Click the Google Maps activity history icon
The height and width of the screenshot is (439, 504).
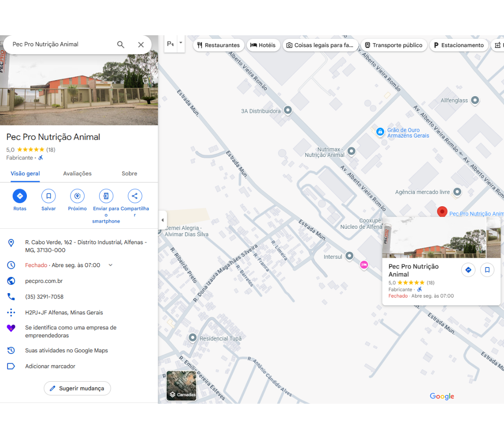coord(11,350)
